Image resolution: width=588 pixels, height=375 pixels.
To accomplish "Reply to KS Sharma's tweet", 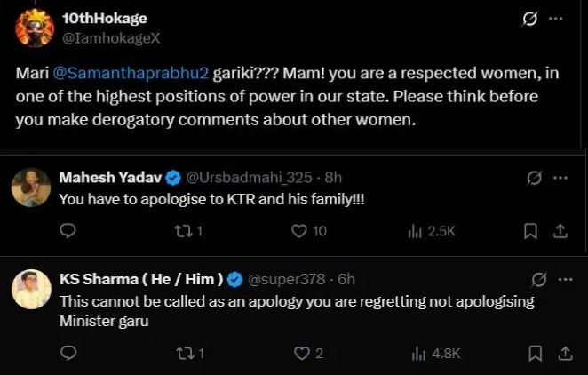I will pos(68,353).
